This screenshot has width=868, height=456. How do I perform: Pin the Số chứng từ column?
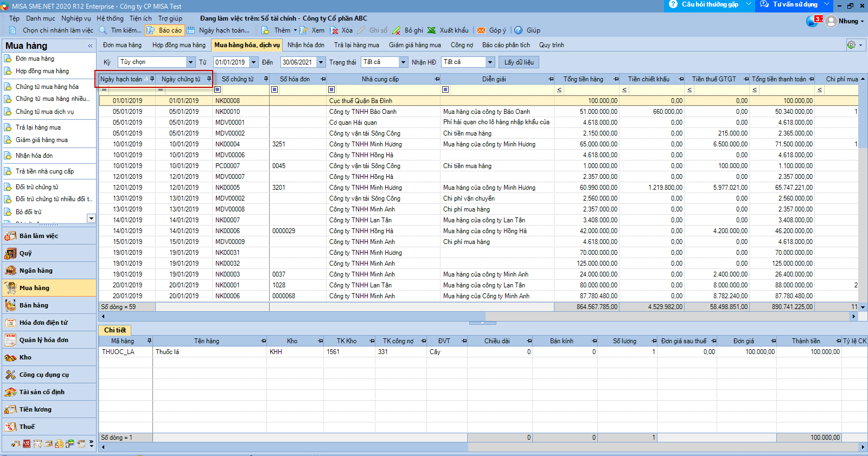(266, 79)
